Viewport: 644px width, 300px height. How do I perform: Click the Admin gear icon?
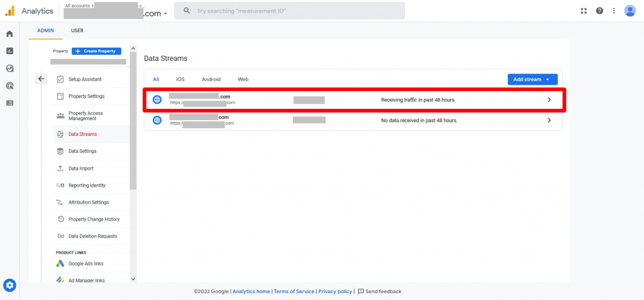[10, 285]
